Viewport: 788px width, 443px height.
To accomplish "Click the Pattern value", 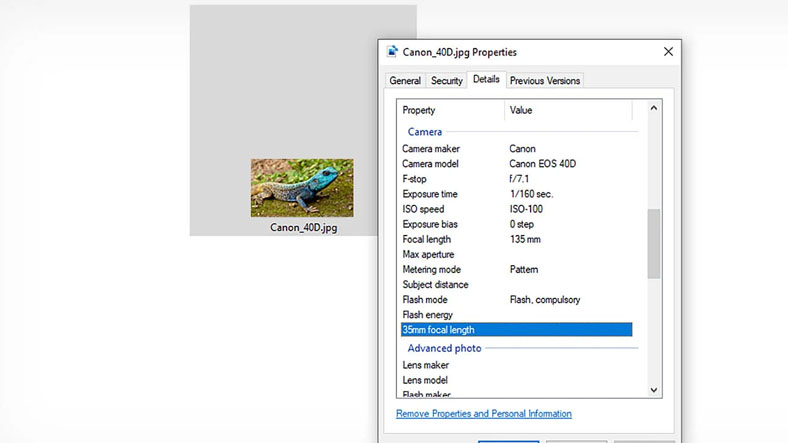I will 524,269.
